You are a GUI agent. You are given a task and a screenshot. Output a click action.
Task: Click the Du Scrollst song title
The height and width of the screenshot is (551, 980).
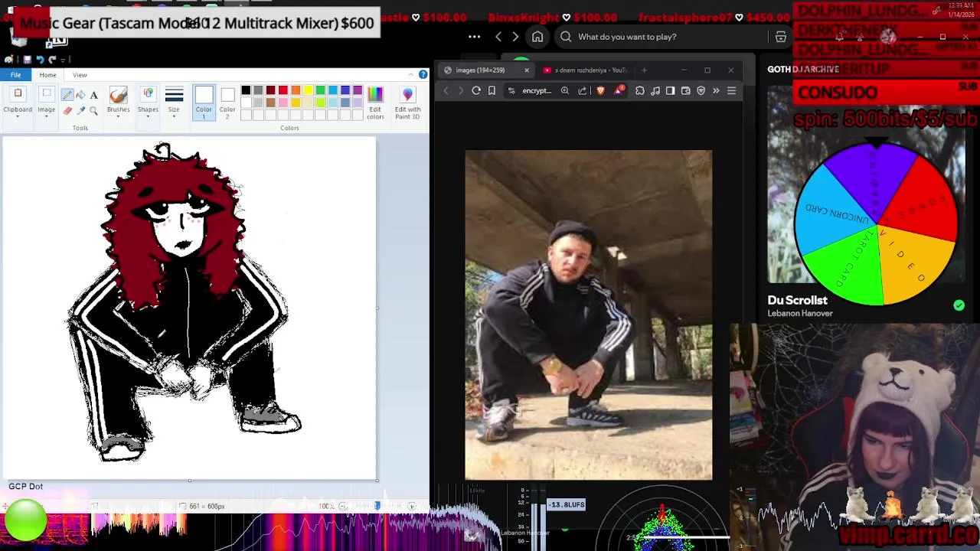click(x=798, y=301)
